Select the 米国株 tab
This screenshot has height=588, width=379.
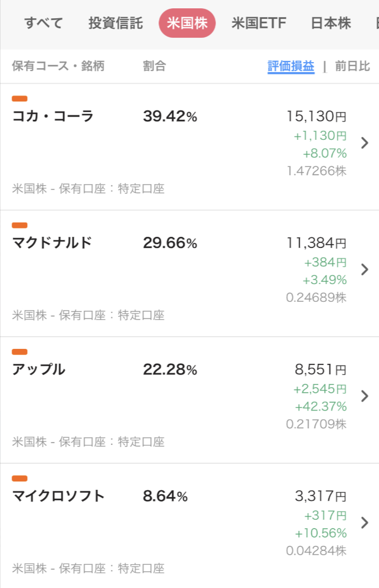point(187,23)
